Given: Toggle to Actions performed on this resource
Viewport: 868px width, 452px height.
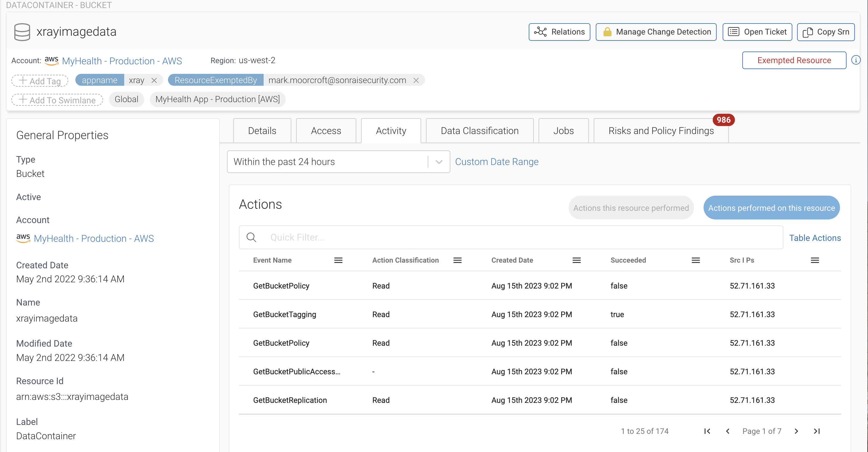Looking at the screenshot, I should tap(771, 208).
